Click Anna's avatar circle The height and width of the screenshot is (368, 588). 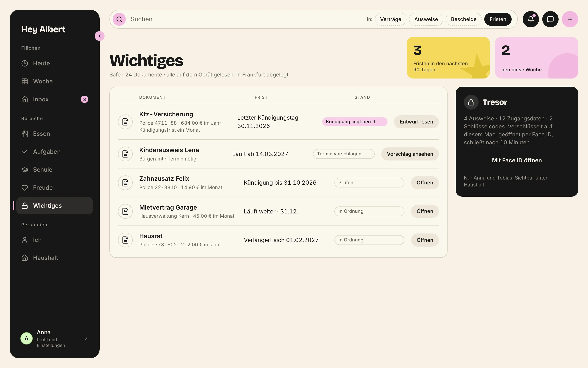point(27,338)
